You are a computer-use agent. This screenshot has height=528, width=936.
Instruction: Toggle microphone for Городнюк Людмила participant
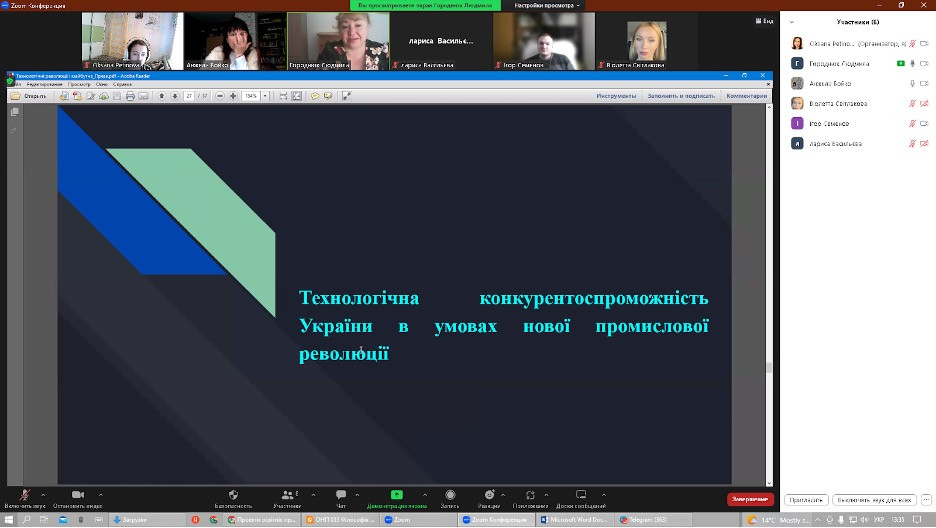[912, 63]
